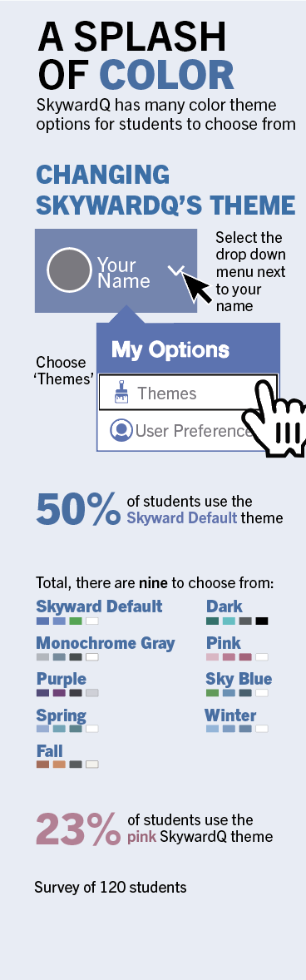Select the Monochrome Gray theme label

coord(106,643)
